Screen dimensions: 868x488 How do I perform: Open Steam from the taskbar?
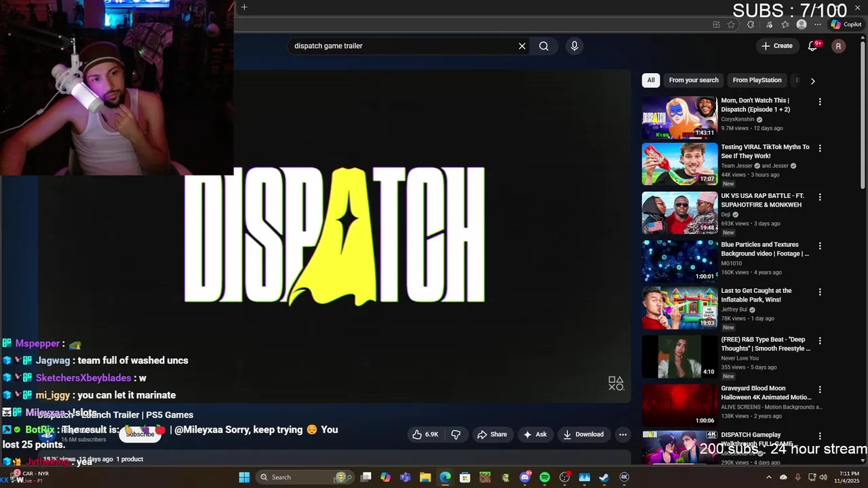pos(604,477)
